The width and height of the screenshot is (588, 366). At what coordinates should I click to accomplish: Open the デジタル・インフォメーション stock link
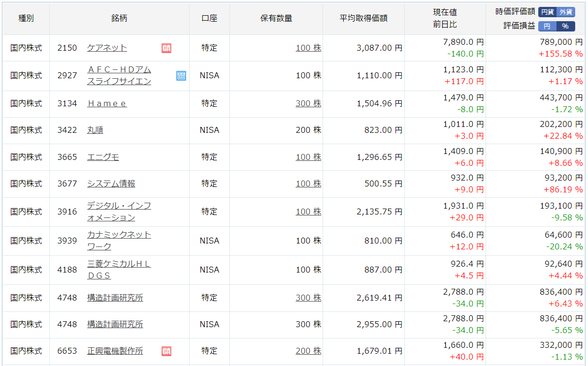[x=119, y=212]
